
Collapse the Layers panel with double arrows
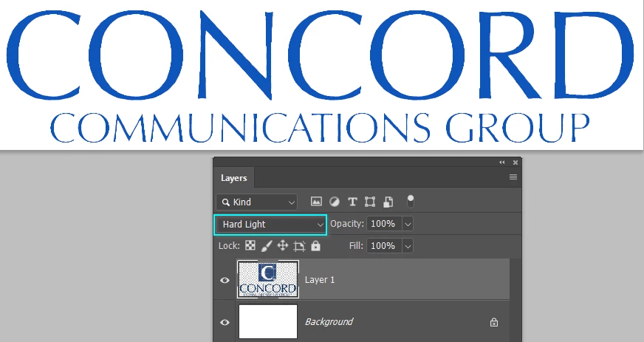click(x=502, y=163)
